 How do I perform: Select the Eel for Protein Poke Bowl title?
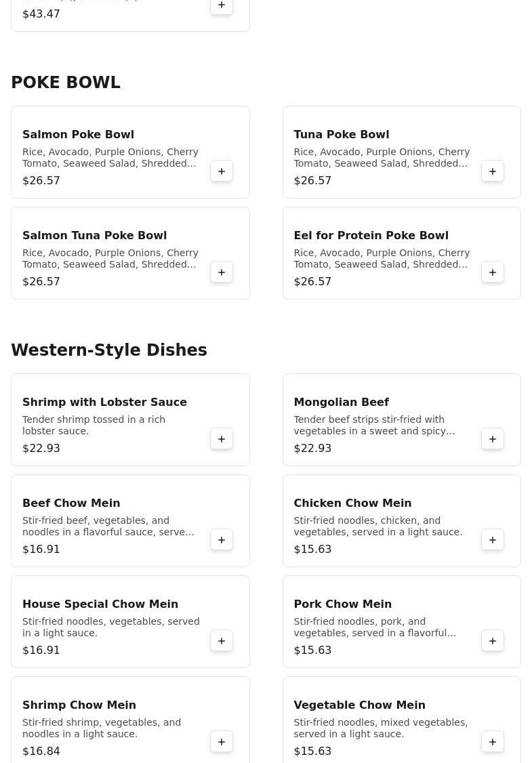371,235
